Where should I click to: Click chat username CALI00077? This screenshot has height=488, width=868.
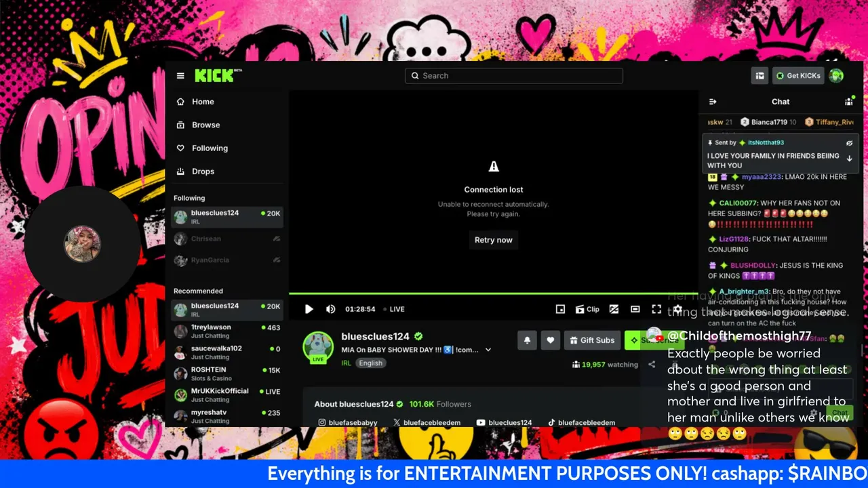[x=738, y=203]
